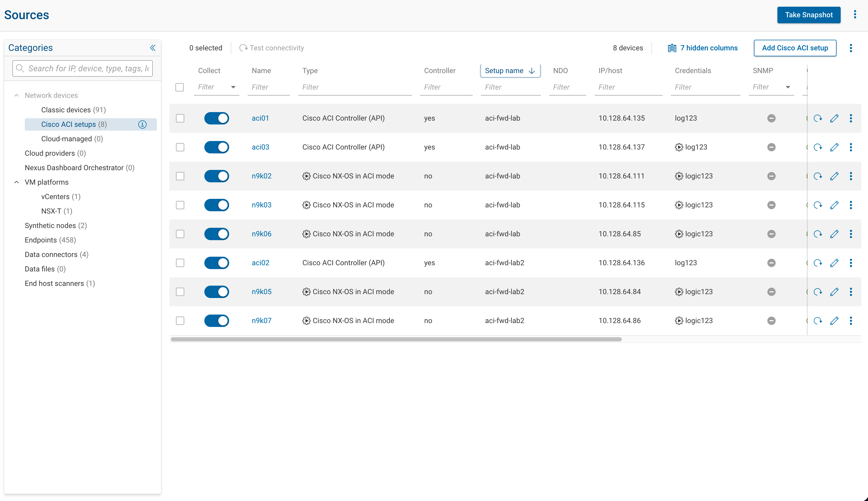The image size is (868, 501).
Task: Collapse the VM platforms tree group
Action: tap(17, 182)
